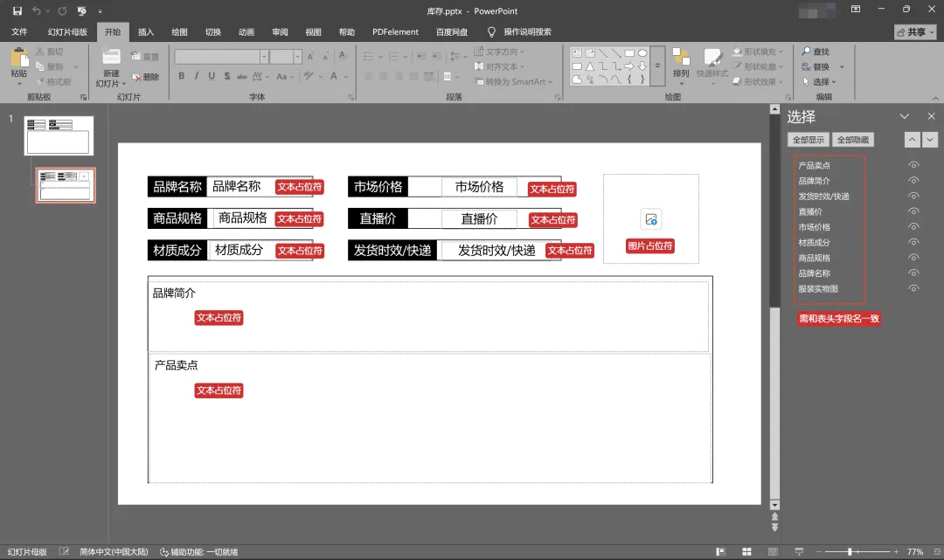
Task: Open the File (文件) menu
Action: 19,31
